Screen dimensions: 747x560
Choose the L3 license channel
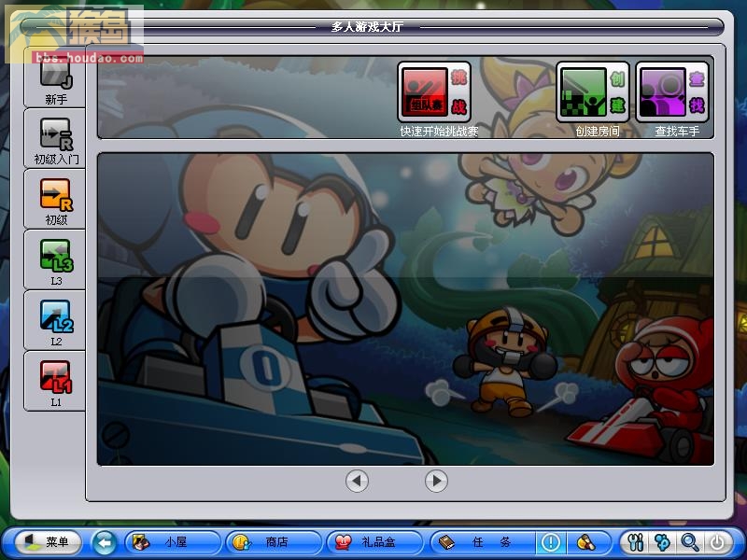coord(55,260)
